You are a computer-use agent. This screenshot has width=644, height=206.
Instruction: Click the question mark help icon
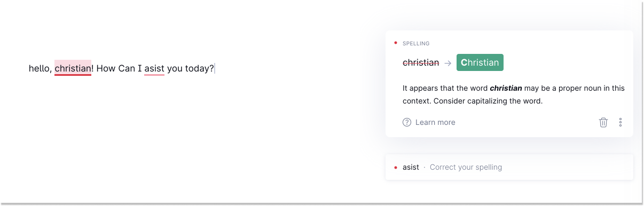pyautogui.click(x=407, y=122)
